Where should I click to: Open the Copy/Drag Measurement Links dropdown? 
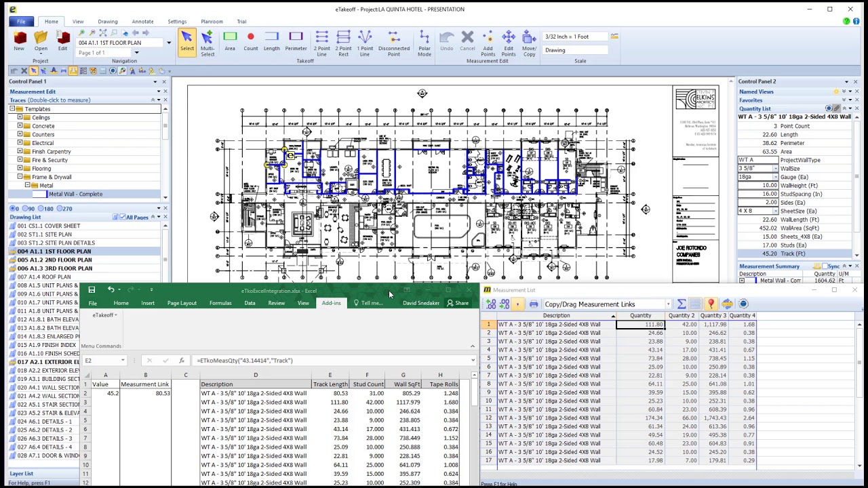pyautogui.click(x=669, y=304)
